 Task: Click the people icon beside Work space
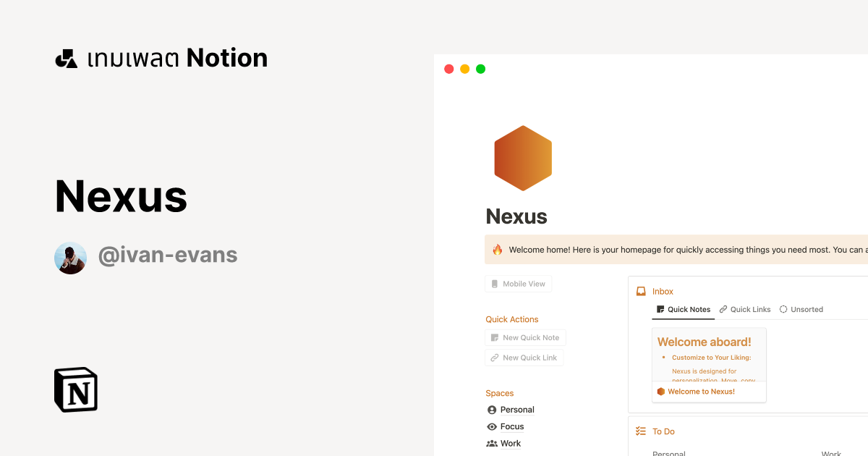click(x=491, y=443)
